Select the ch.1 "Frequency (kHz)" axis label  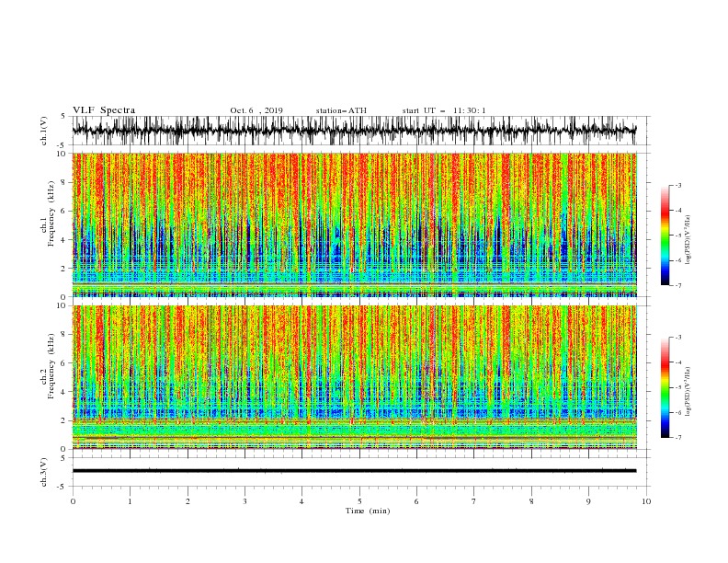pos(51,214)
